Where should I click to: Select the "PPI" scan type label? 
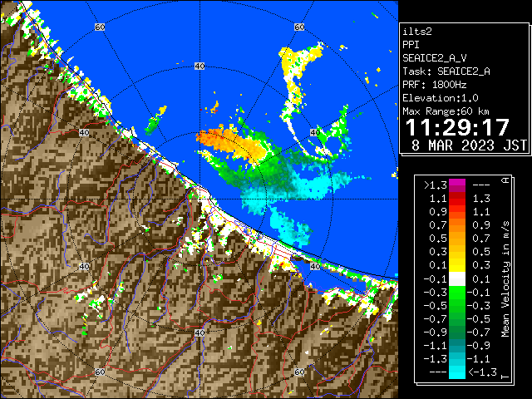(x=411, y=45)
